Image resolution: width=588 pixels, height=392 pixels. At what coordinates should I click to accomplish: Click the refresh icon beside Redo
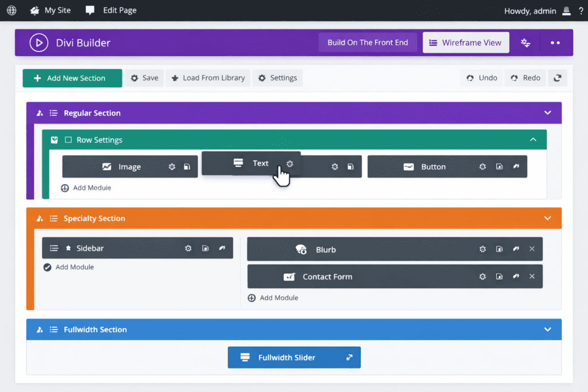tap(558, 77)
